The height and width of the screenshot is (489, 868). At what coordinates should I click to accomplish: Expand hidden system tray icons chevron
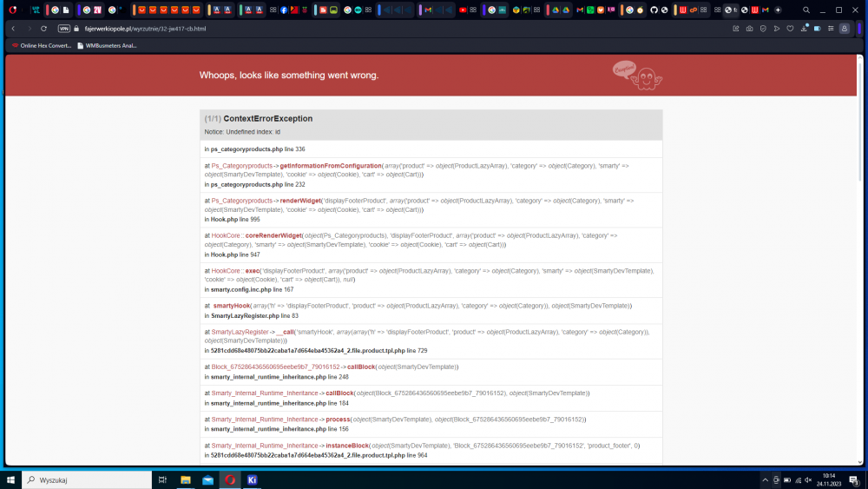765,480
